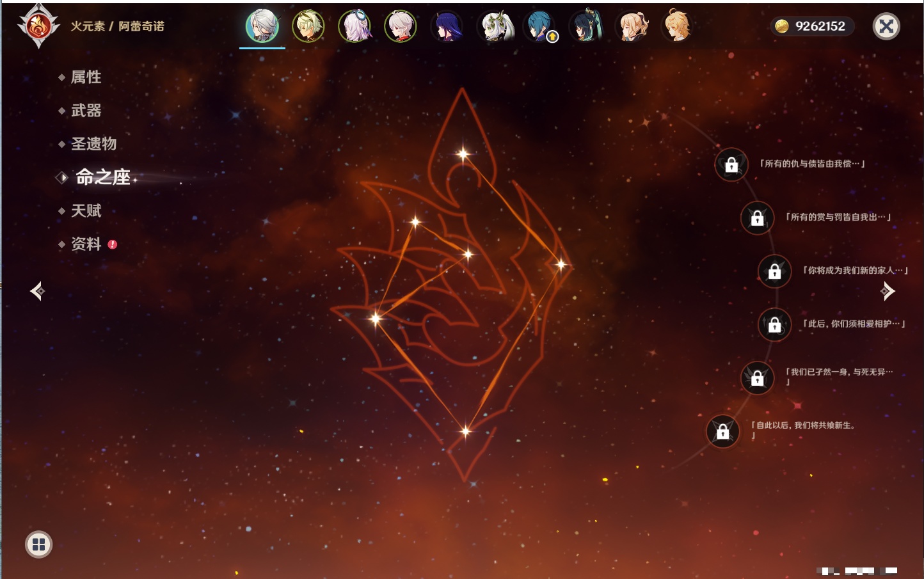Click the rightmost star of the constellation

tap(561, 264)
